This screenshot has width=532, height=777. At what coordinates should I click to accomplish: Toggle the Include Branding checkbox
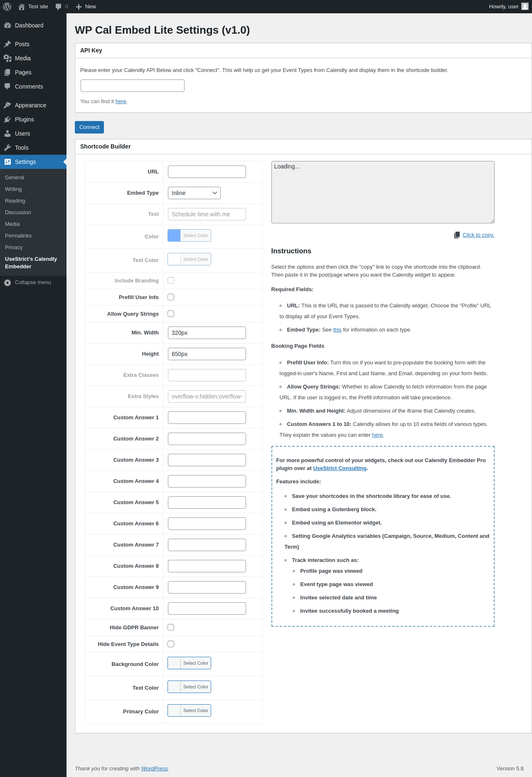[171, 280]
